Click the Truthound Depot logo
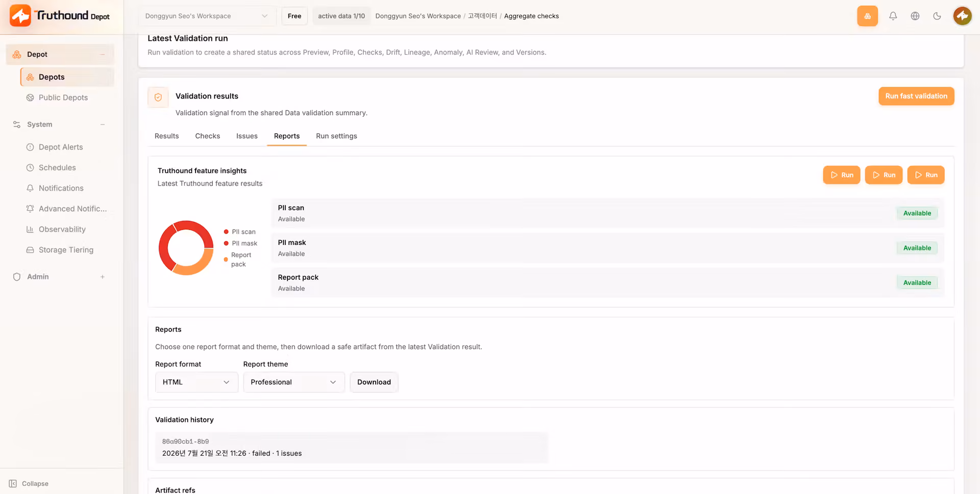The height and width of the screenshot is (494, 980). (60, 16)
